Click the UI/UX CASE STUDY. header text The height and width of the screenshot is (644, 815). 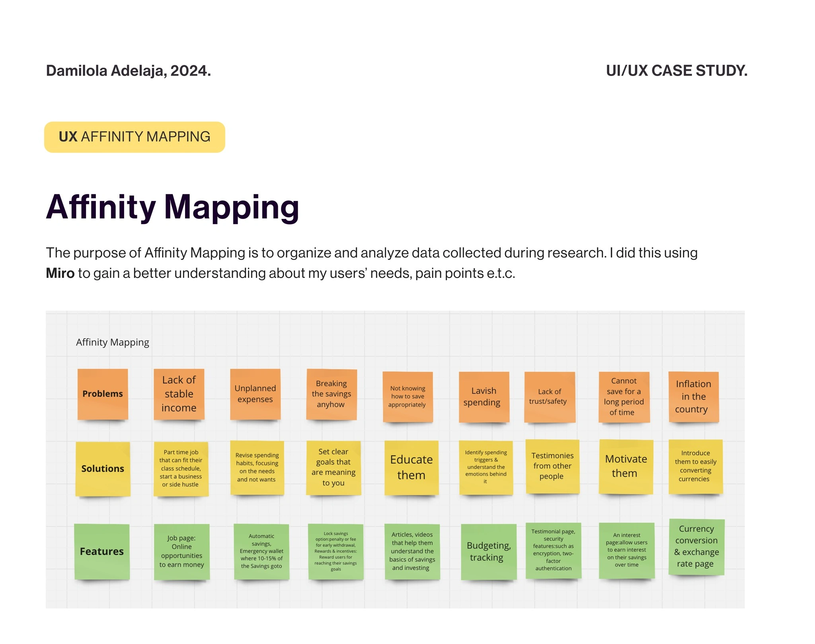tap(677, 71)
